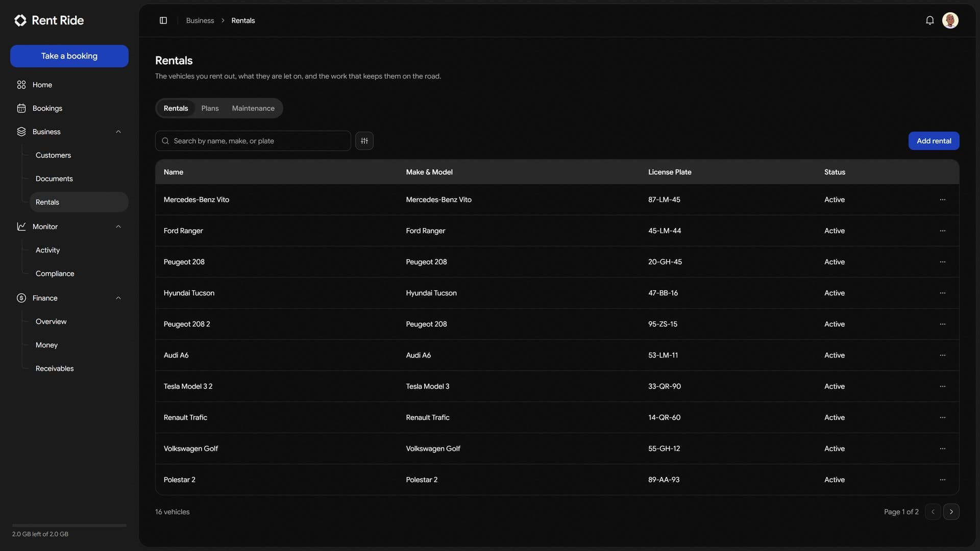Open row actions for Volkswagen Golf

943,448
